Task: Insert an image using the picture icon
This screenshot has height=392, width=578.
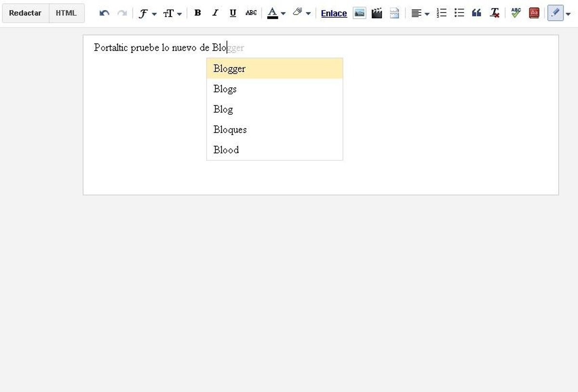Action: (359, 13)
